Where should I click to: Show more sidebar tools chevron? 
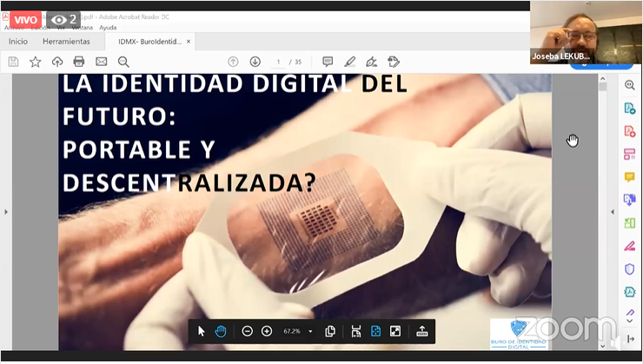[x=630, y=321]
